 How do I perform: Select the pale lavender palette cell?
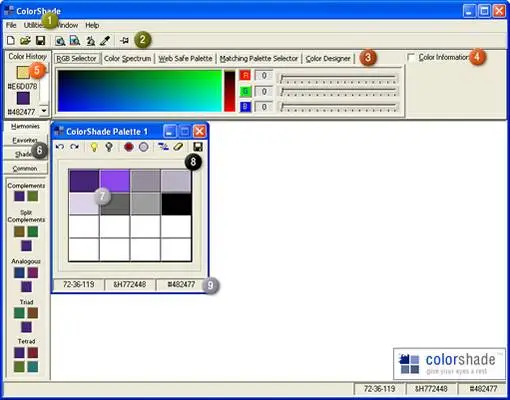click(84, 204)
